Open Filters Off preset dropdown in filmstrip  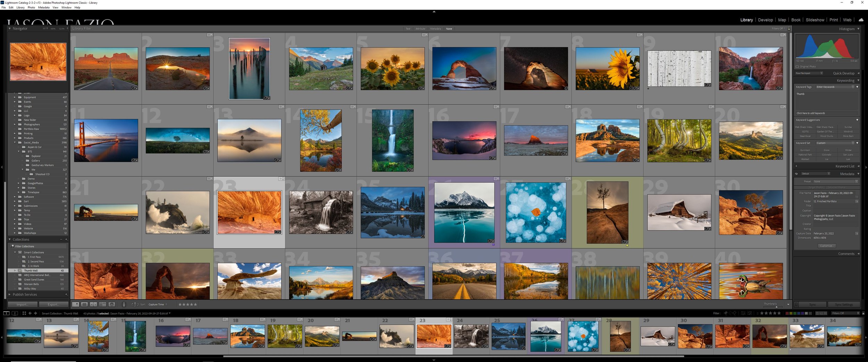(x=846, y=313)
